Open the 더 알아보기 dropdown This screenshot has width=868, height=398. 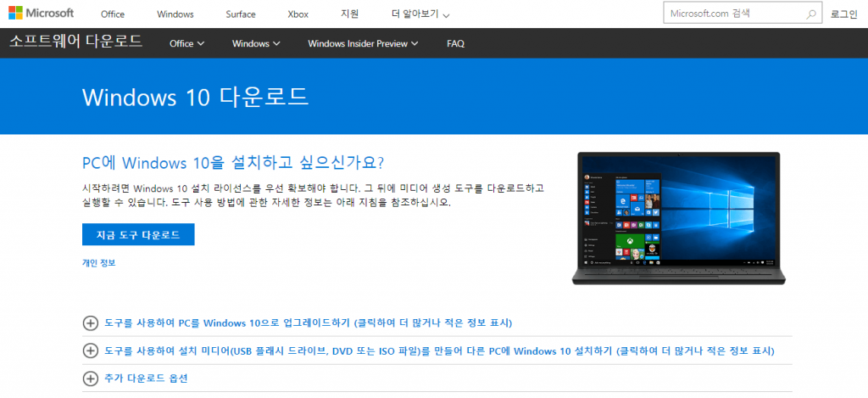pyautogui.click(x=420, y=15)
